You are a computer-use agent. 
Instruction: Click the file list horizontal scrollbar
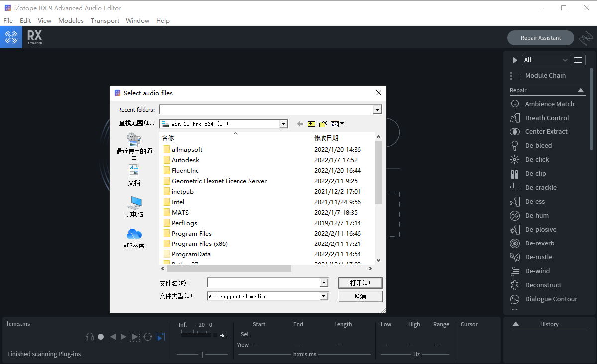pos(229,268)
